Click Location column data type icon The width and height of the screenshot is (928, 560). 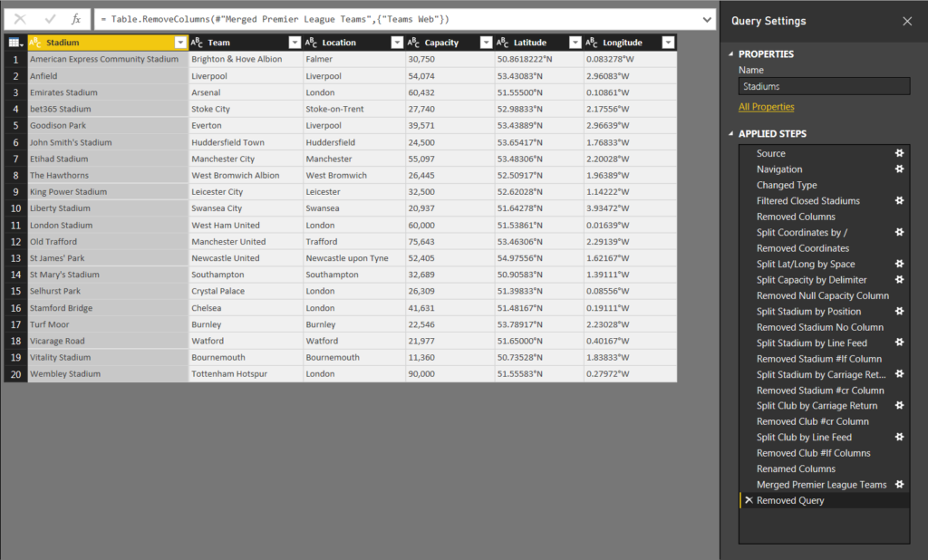point(312,43)
